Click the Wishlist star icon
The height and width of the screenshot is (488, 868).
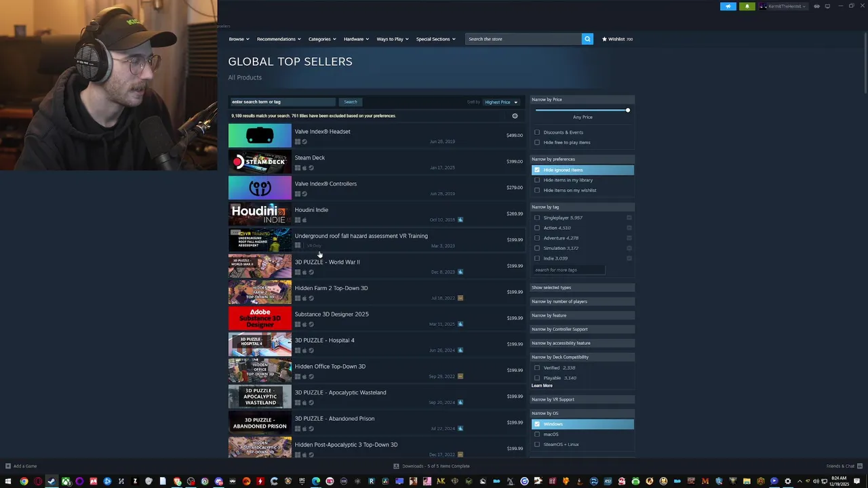coord(604,39)
